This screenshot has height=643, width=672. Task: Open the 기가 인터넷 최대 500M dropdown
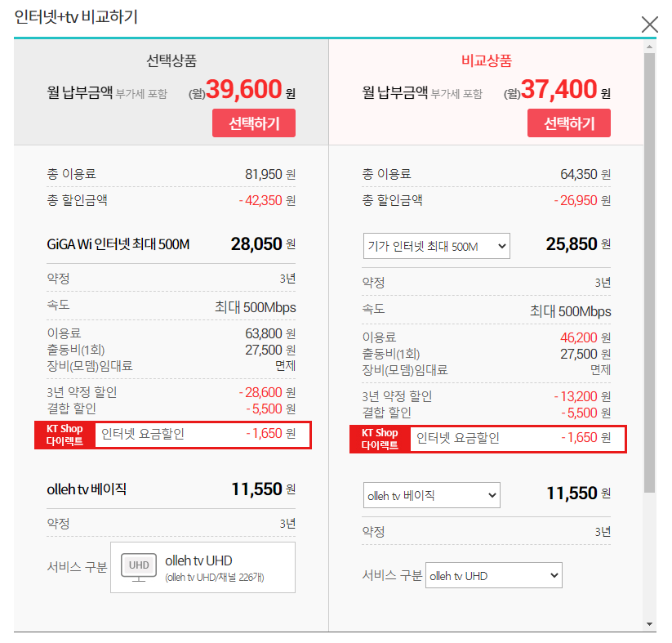[436, 246]
